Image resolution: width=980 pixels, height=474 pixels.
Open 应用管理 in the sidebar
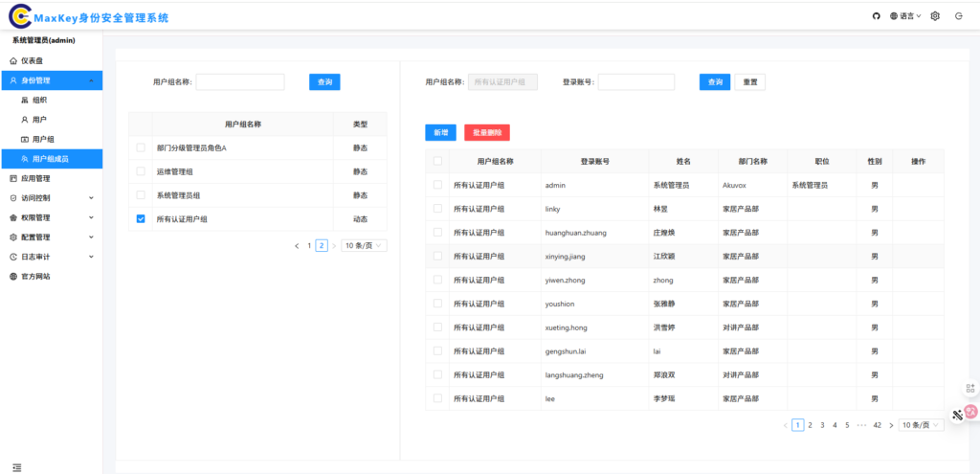click(35, 178)
